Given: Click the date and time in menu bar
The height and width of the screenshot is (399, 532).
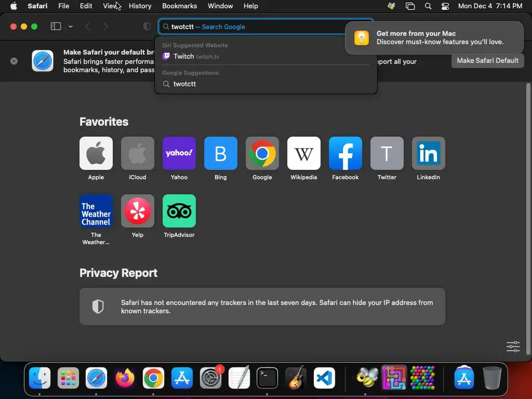Looking at the screenshot, I should [490, 6].
